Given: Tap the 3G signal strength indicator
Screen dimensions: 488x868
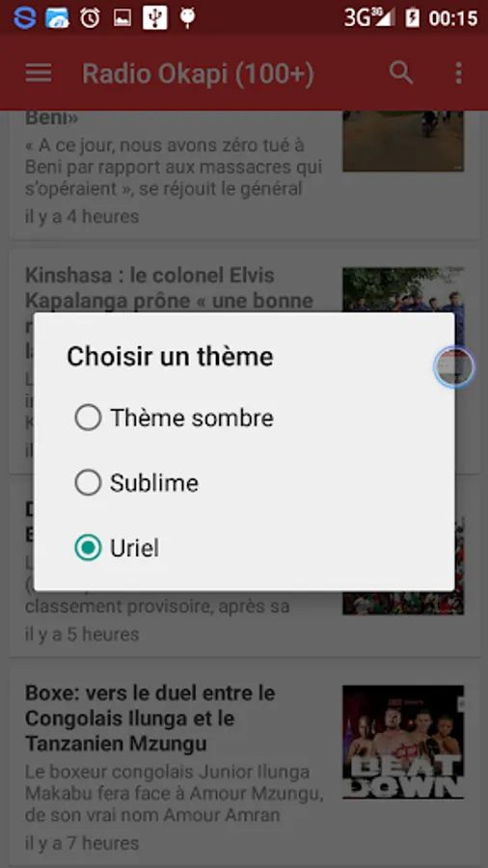Looking at the screenshot, I should [369, 18].
